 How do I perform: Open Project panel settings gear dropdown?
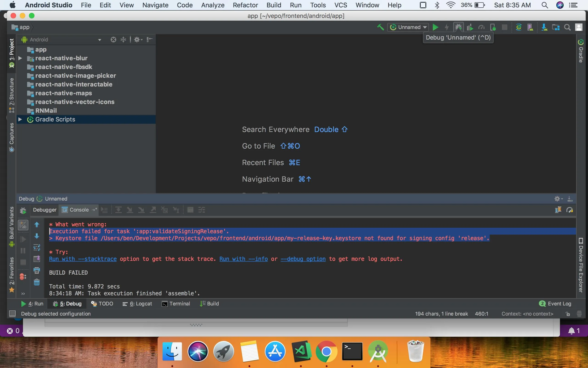[x=138, y=39]
